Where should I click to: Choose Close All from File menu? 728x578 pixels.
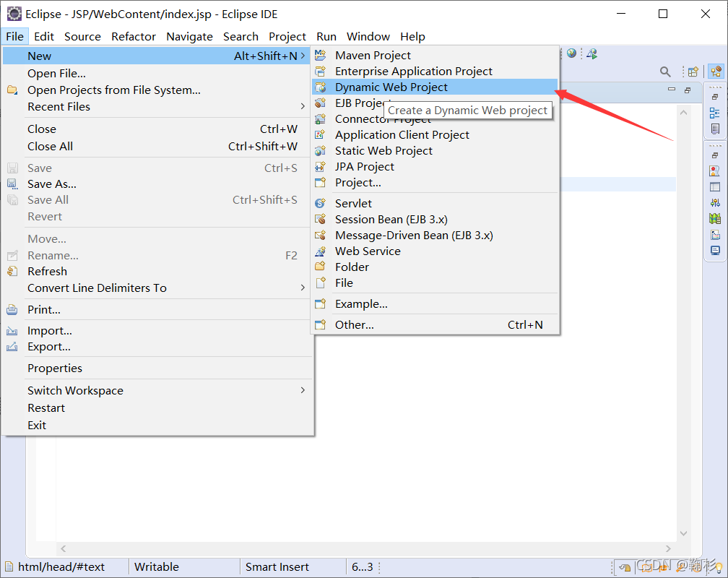point(157,146)
